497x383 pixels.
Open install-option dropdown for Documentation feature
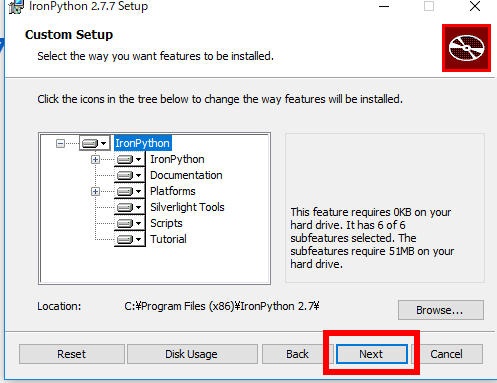click(x=130, y=175)
